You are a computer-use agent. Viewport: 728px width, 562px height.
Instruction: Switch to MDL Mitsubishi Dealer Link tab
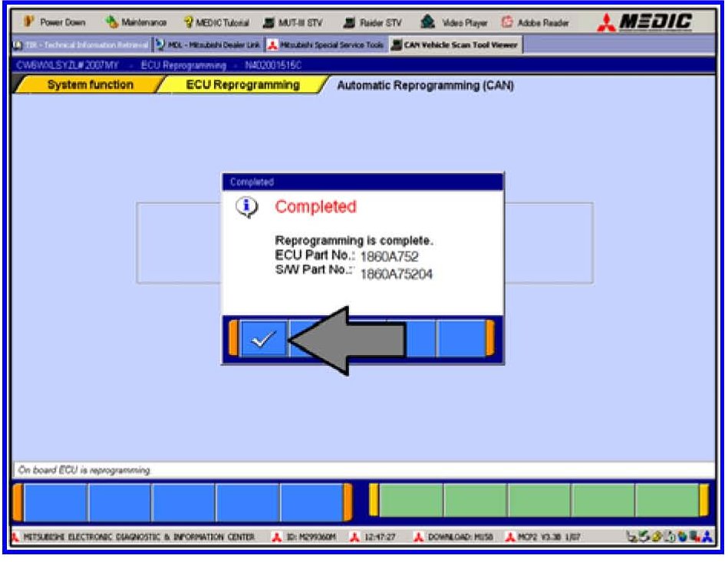[209, 45]
